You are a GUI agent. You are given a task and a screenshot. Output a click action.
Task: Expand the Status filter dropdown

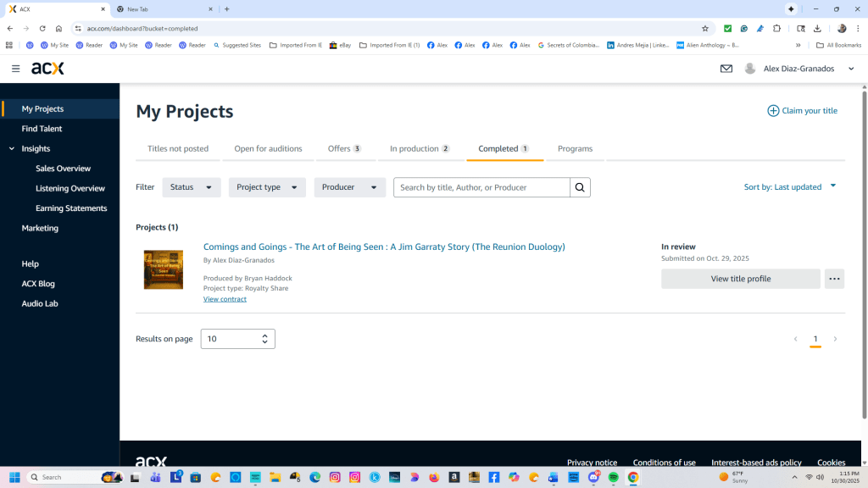[192, 187]
